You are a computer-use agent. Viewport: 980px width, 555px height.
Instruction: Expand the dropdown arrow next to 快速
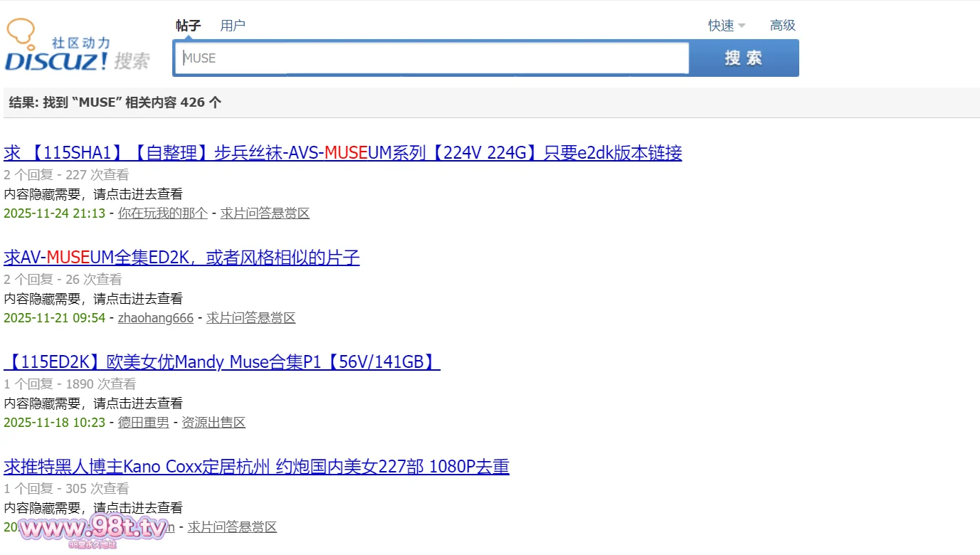740,26
